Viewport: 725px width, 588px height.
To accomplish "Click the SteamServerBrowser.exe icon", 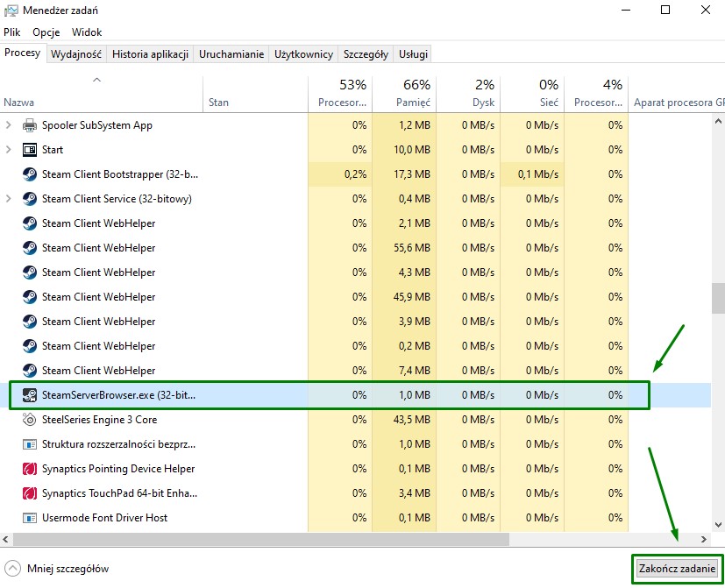I will (30, 394).
